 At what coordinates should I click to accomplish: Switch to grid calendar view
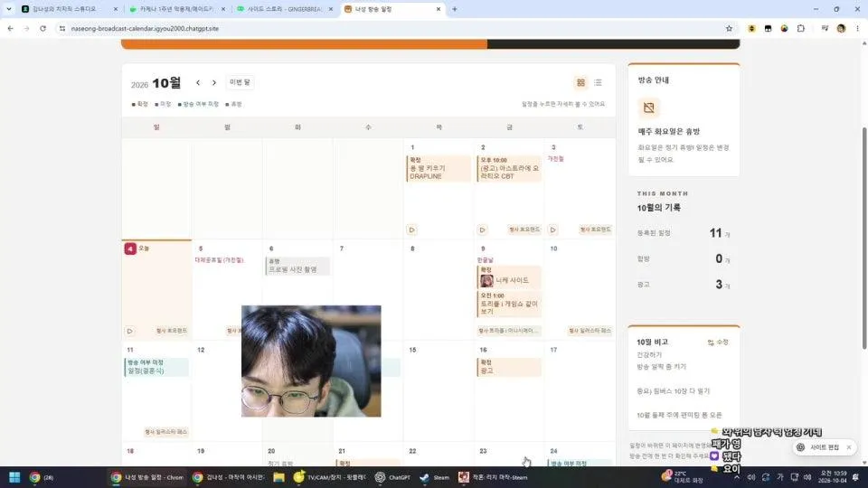click(580, 82)
